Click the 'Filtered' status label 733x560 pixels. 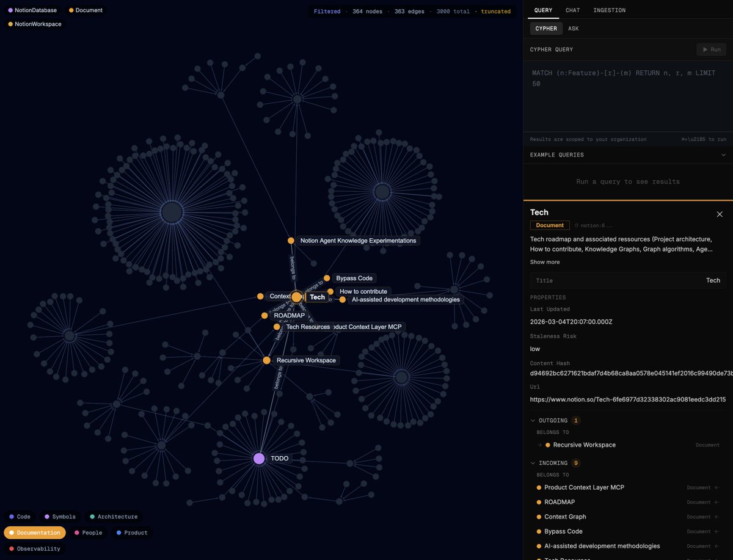(x=327, y=12)
